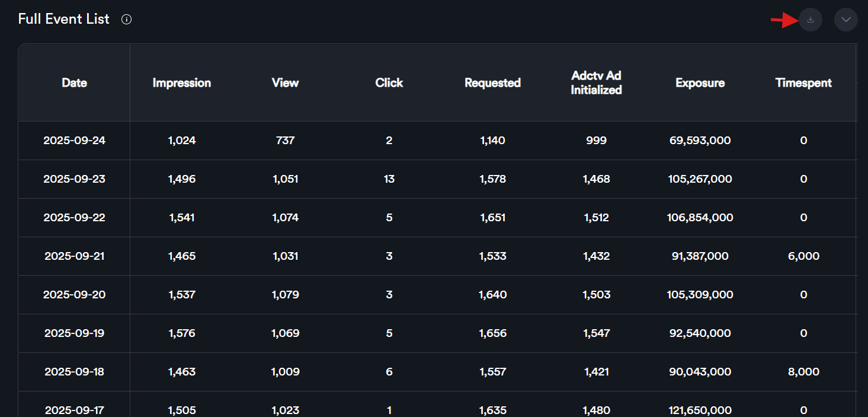Click the 2025-09-18 date cell
Screen dimensions: 868x417
point(74,372)
